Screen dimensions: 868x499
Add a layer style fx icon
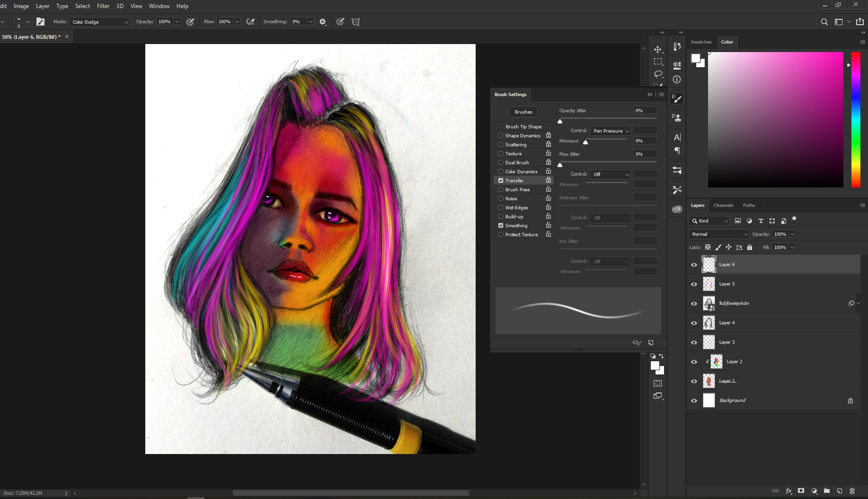click(x=788, y=491)
